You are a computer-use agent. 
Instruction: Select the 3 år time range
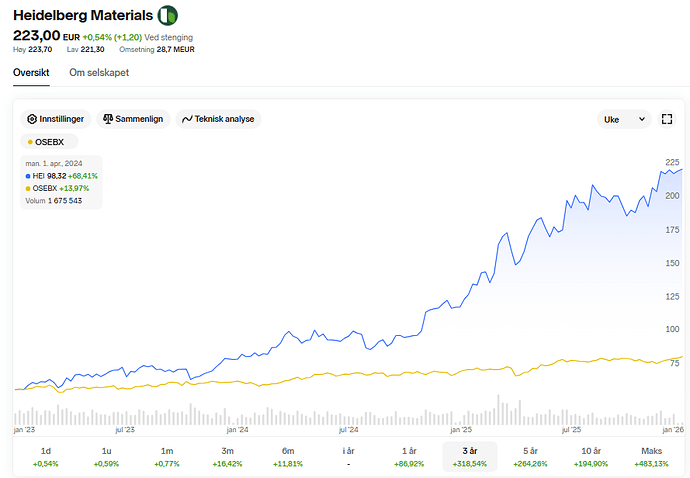[469, 457]
